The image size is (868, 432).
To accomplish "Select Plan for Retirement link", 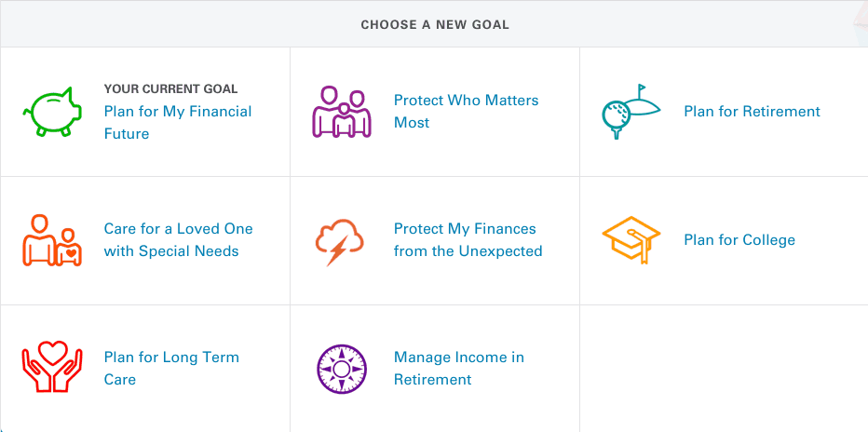I will coord(752,111).
